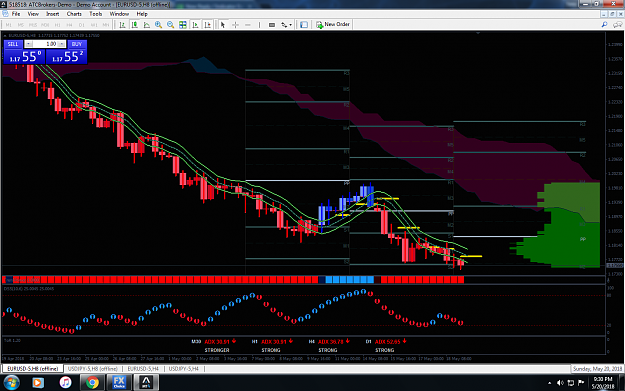Screen dimensions: 625x391
Task: Open the Window menu
Action: [x=119, y=14]
